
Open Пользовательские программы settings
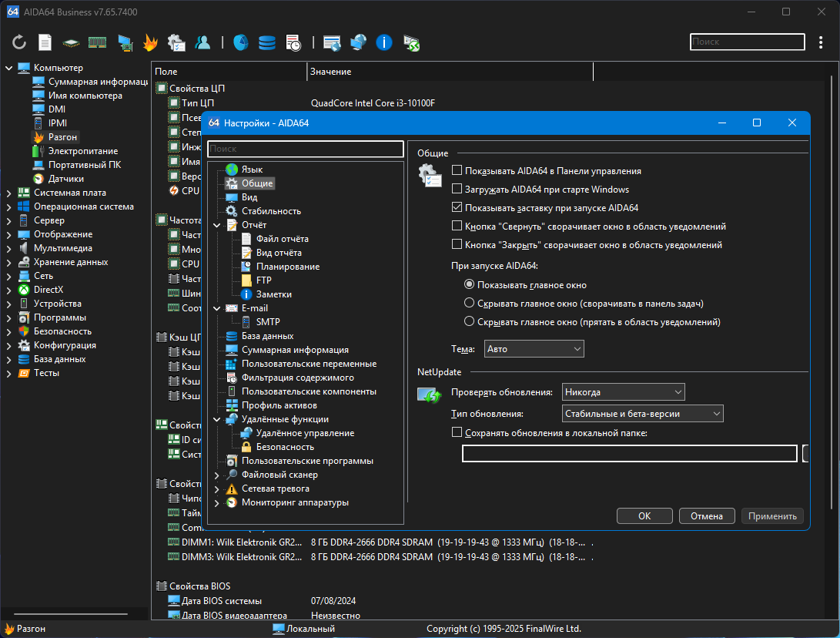(x=307, y=461)
